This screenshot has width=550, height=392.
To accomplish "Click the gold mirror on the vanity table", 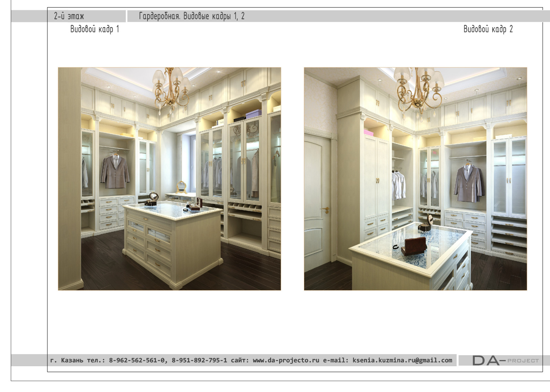I will (x=181, y=187).
